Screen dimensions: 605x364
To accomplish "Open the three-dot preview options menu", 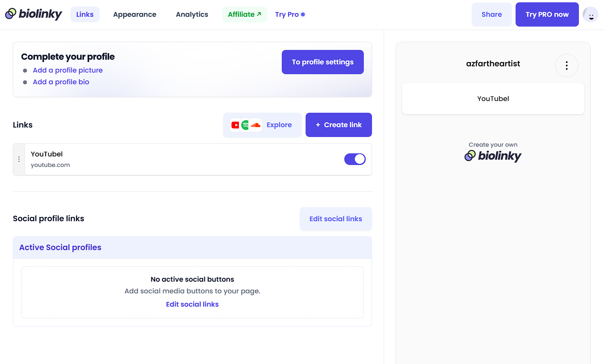I will click(x=566, y=66).
